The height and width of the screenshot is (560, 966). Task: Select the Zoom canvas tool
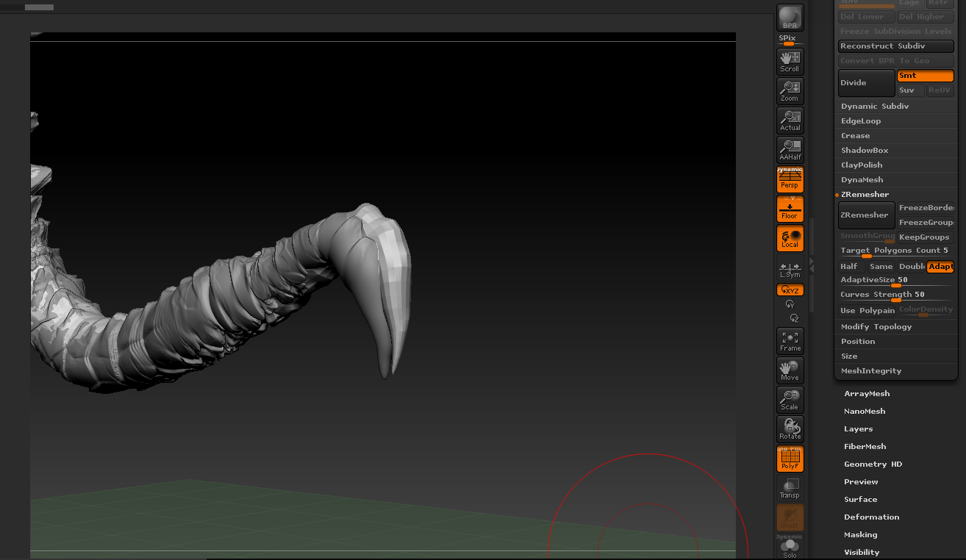click(x=790, y=91)
